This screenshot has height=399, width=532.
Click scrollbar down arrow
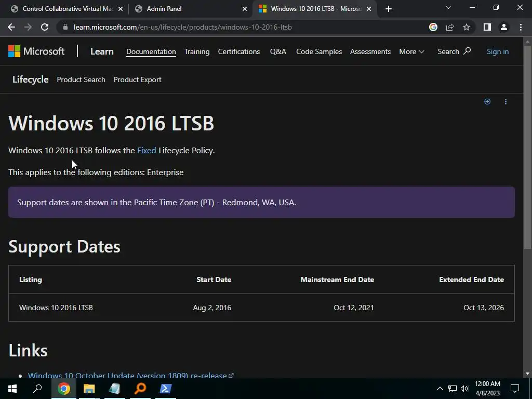527,374
